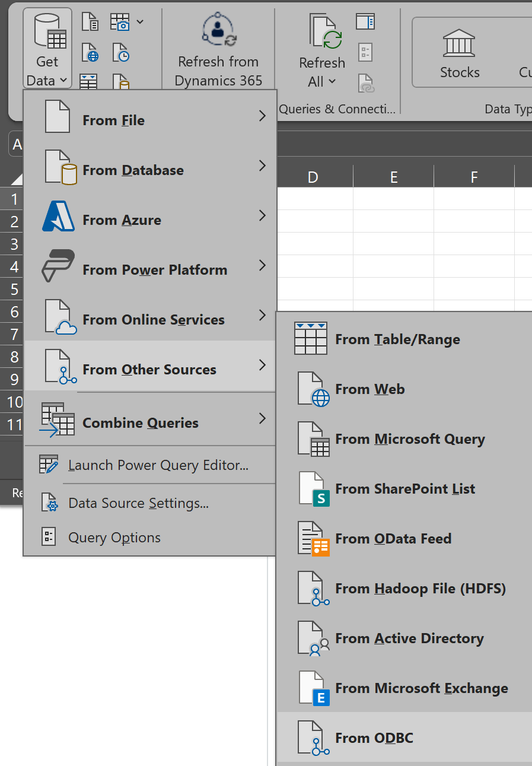The height and width of the screenshot is (766, 532).
Task: Click the Hadoop File icon
Action: point(313,589)
